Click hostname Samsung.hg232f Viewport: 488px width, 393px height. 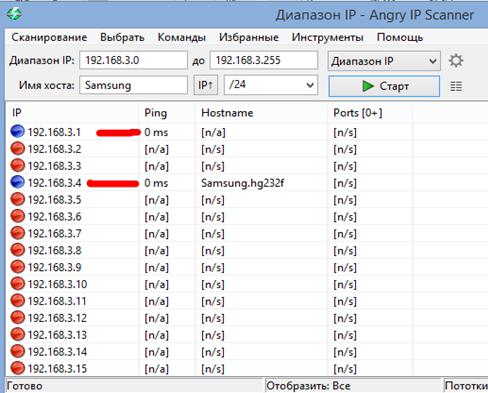[x=243, y=183]
